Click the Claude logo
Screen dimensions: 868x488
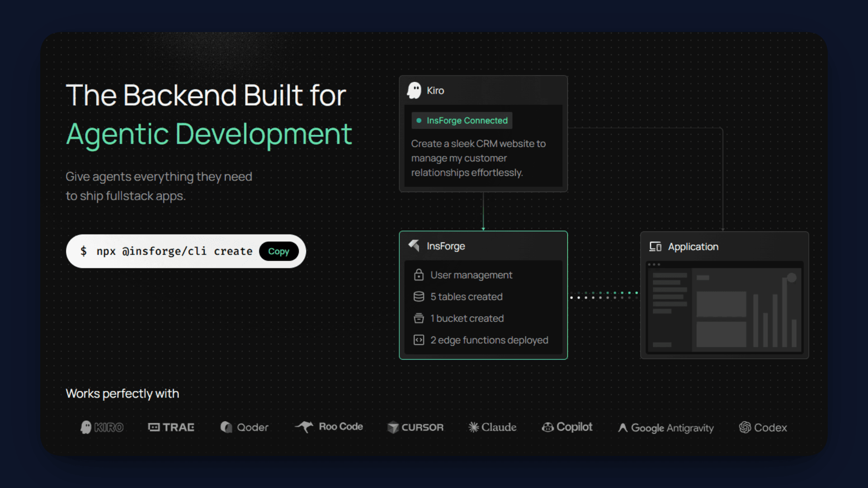492,427
